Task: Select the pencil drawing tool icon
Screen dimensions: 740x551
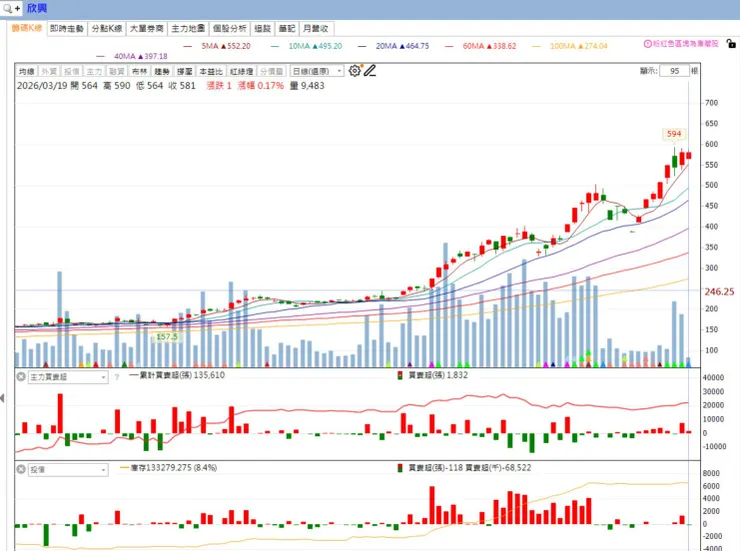Action: tap(370, 71)
